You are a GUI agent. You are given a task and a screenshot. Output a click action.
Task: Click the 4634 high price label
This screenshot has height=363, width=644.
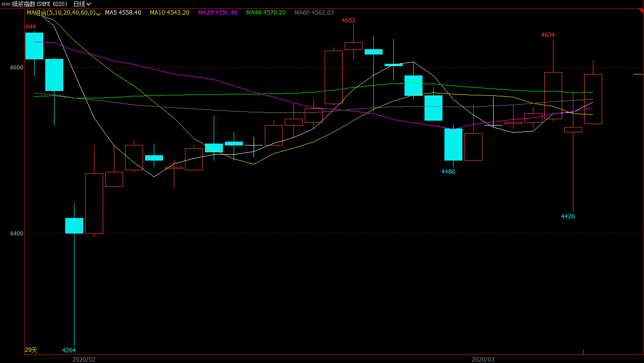point(548,35)
